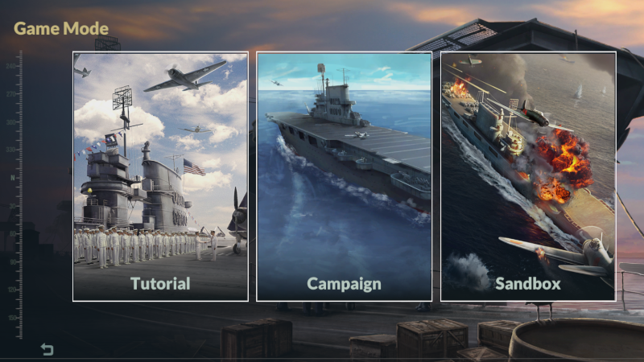This screenshot has height=362, width=644.
Task: Click the fighter plane in Tutorial card
Action: (x=185, y=76)
